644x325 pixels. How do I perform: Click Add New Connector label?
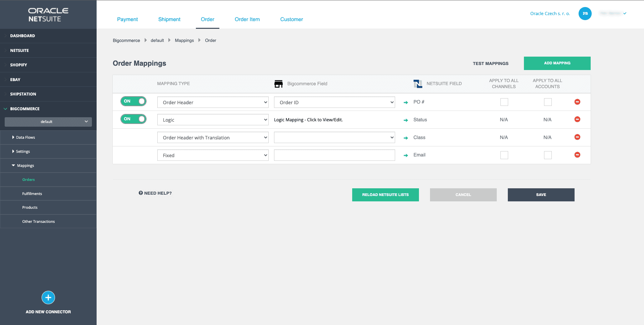tap(48, 312)
